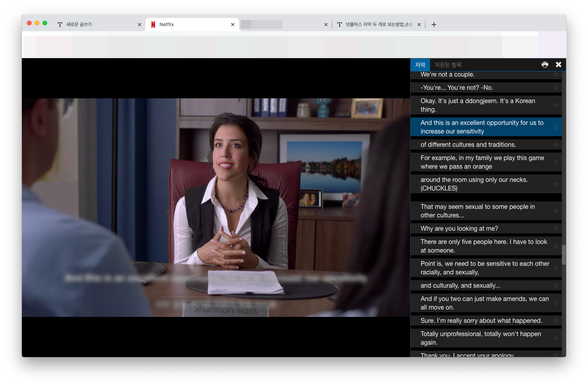
Task: Jump to subtitle "Okay. It's just a ddongjeem"
Action: pyautogui.click(x=486, y=105)
